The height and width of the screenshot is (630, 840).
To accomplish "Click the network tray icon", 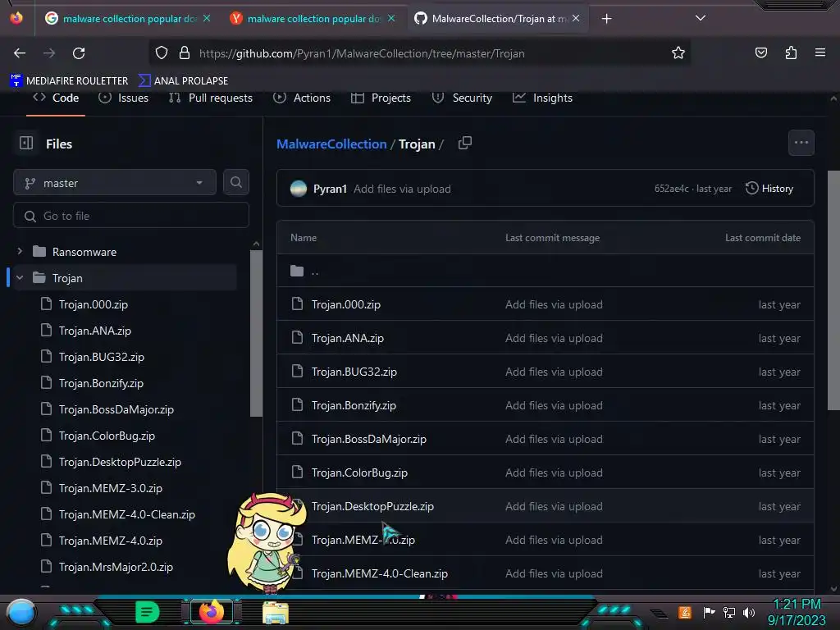I will coord(729,612).
